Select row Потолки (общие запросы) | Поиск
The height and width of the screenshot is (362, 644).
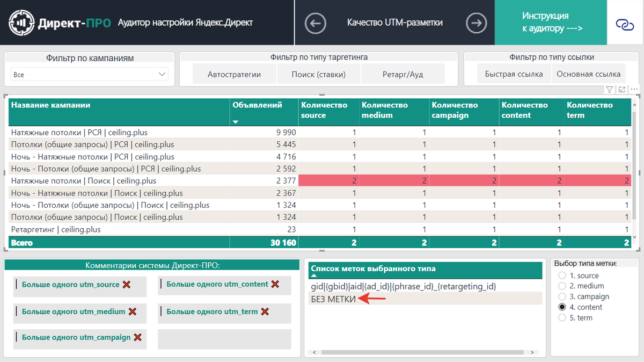pyautogui.click(x=320, y=217)
